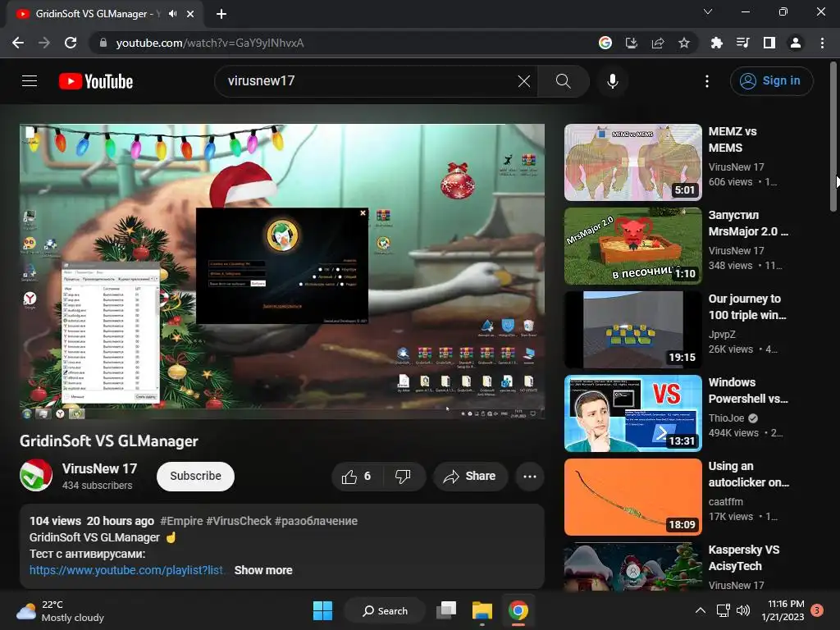Viewport: 840px width, 630px height.
Task: Open media controls in Chrome toolbar
Action: tap(742, 43)
